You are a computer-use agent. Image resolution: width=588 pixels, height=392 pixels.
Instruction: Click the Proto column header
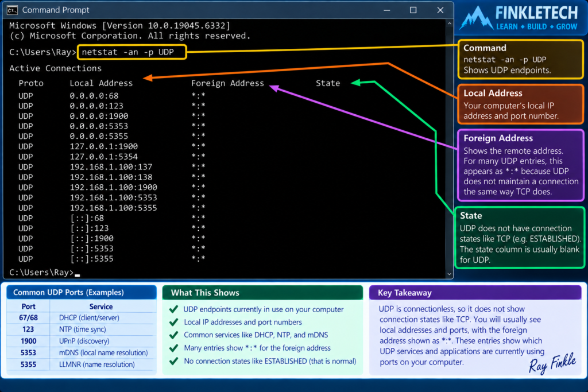pos(31,83)
